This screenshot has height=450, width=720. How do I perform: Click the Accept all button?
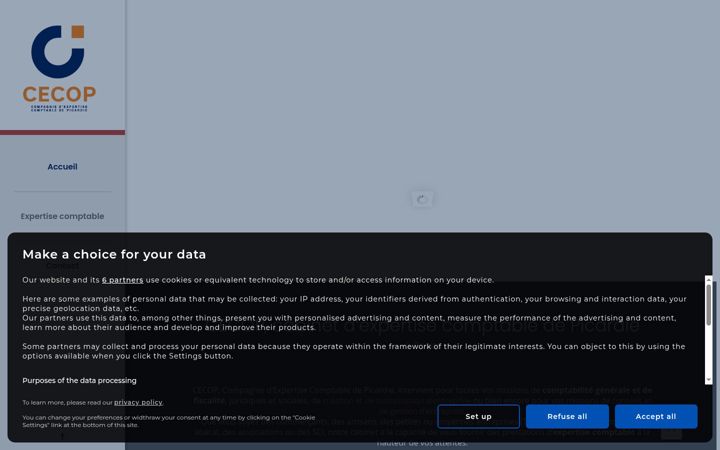coord(656,416)
